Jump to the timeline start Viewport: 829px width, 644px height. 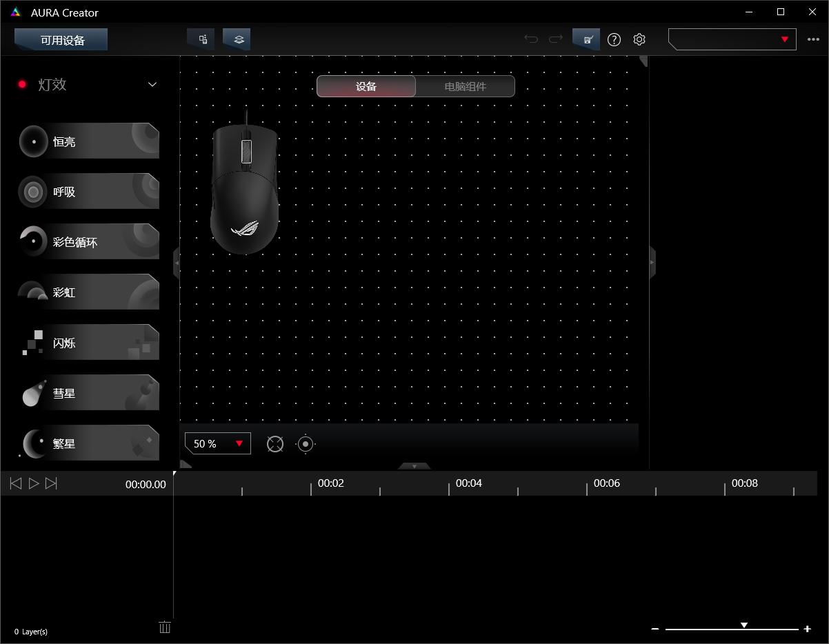click(x=15, y=483)
